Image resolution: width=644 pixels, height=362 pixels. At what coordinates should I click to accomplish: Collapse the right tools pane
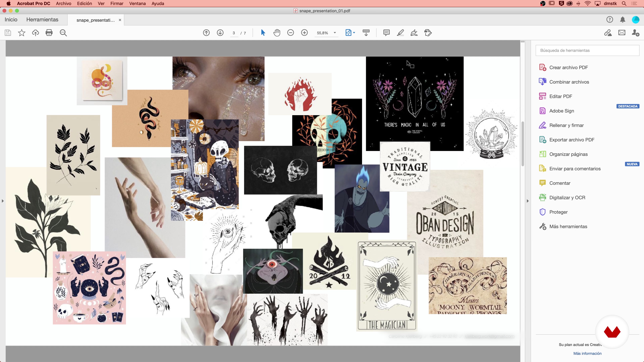528,201
